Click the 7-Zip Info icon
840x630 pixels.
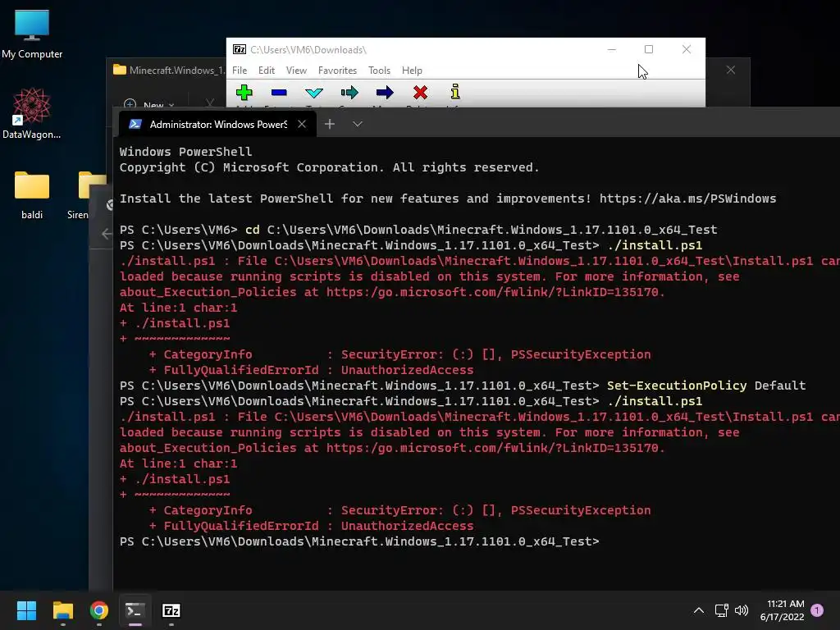pos(455,92)
